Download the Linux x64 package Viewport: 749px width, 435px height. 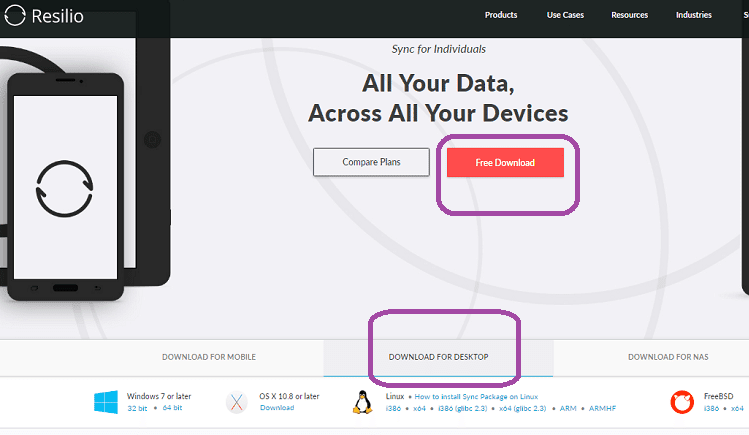419,409
